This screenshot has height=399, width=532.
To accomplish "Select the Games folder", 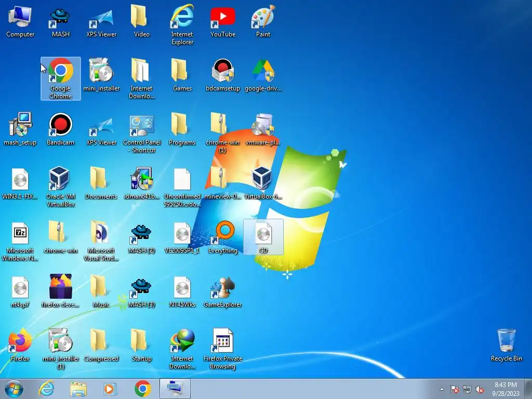I will click(x=182, y=75).
